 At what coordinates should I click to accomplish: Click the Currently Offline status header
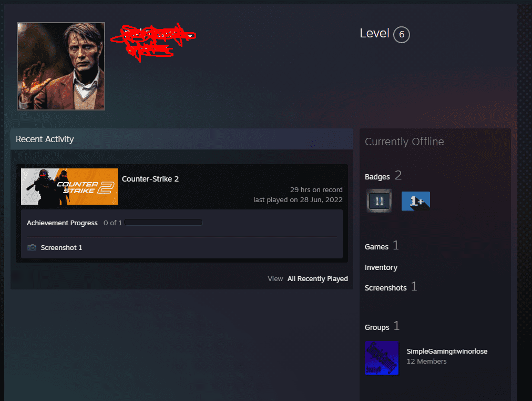(404, 142)
